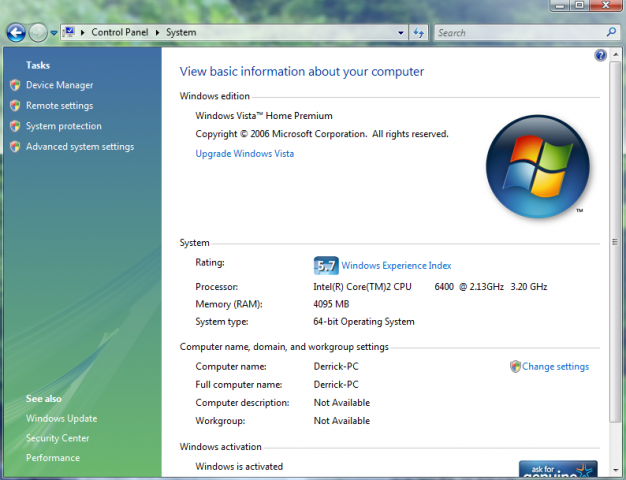Click the shield icon beside System protection

(15, 126)
